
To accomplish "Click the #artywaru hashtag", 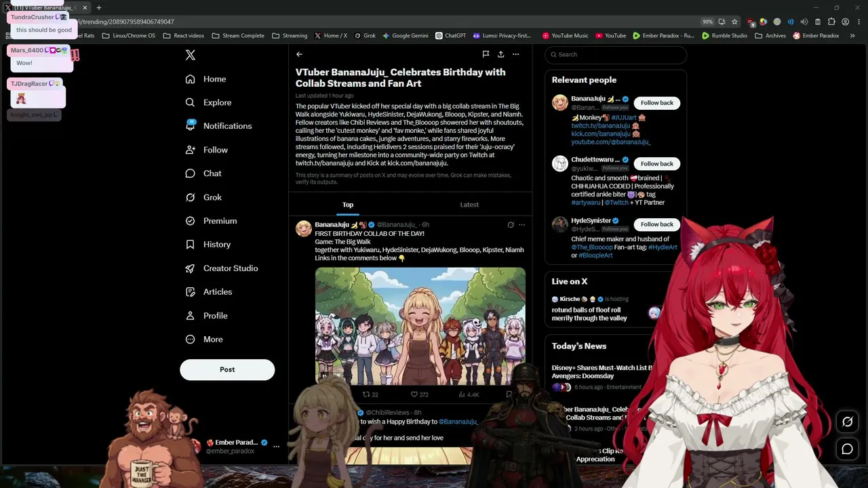I will [x=586, y=203].
